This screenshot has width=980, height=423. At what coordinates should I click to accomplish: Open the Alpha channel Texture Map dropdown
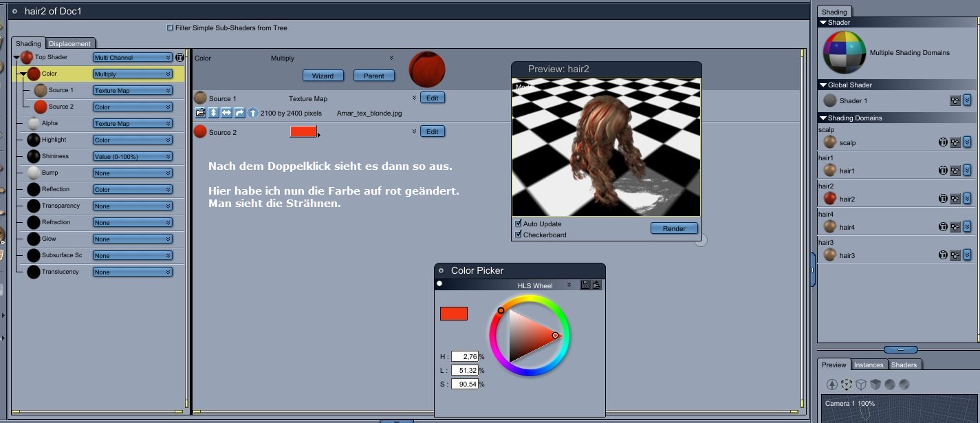tap(132, 124)
